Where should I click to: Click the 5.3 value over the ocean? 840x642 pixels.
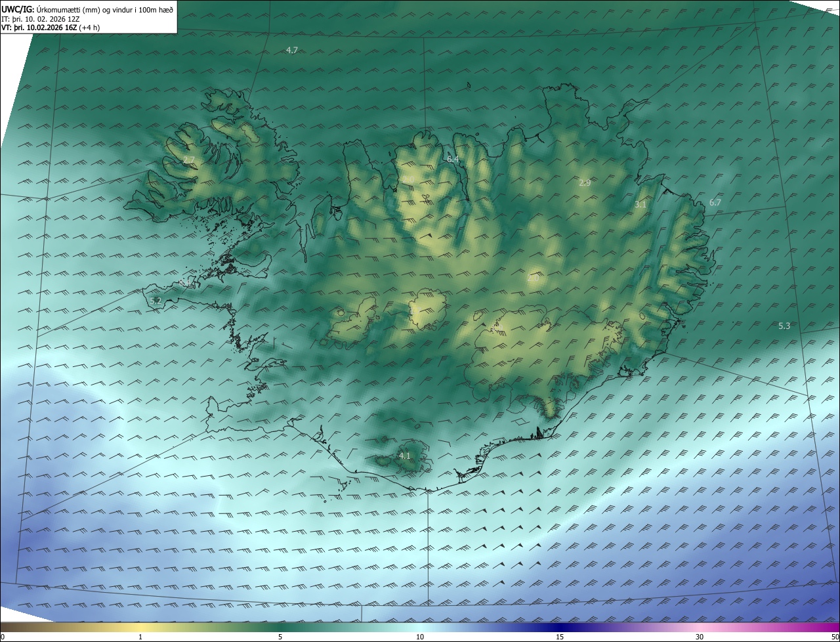click(784, 326)
